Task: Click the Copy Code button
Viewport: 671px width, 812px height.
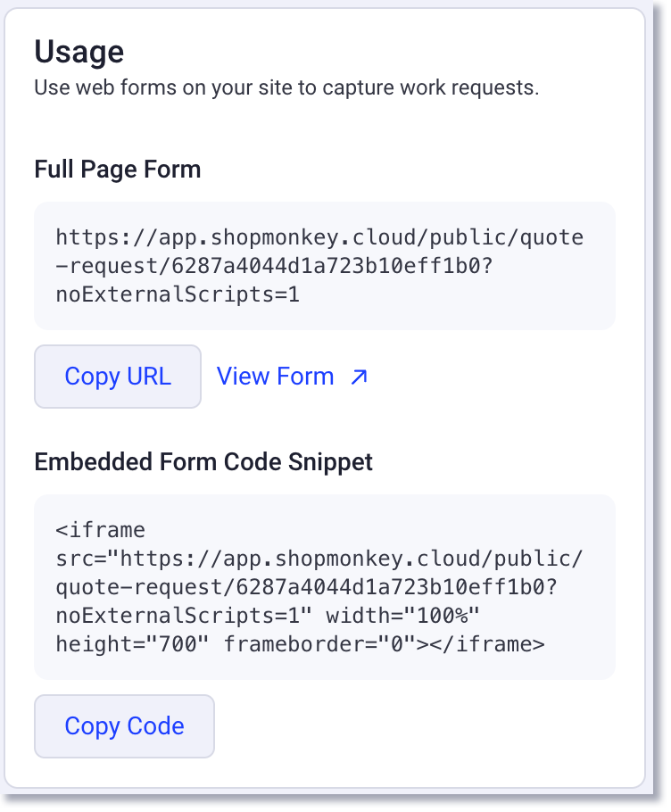Action: tap(124, 726)
